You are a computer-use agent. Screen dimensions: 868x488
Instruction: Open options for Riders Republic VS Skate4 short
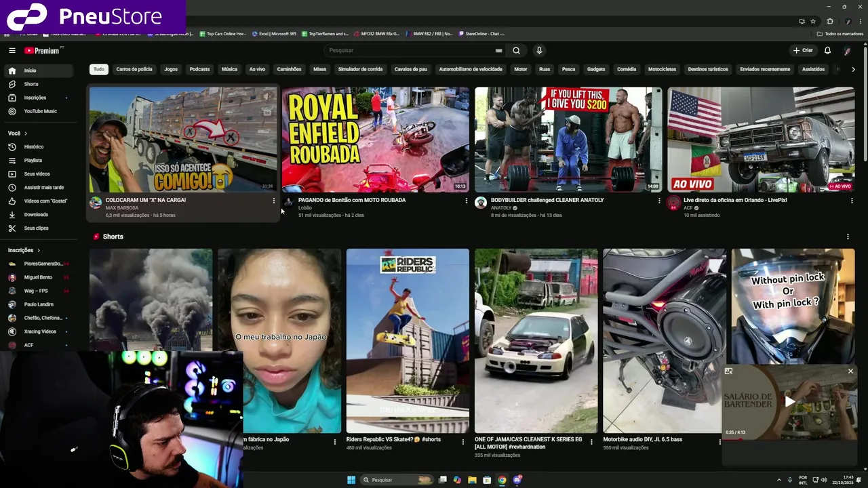pyautogui.click(x=463, y=441)
